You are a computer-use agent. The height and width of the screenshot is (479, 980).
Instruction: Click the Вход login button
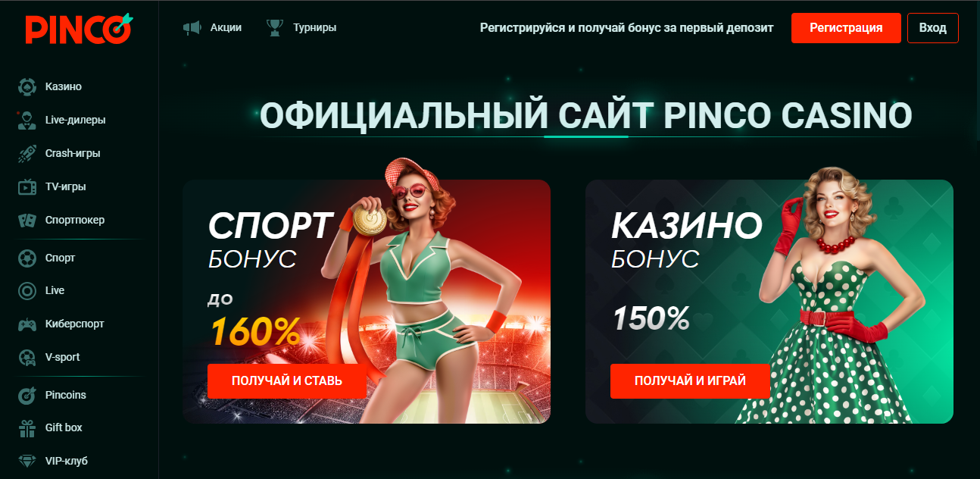tap(932, 28)
